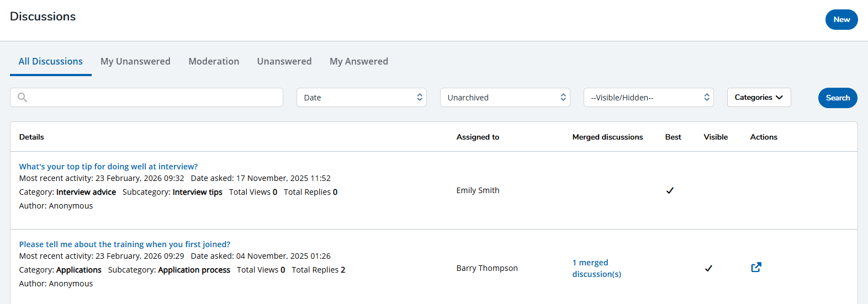
Task: Expand the Categories dropdown
Action: [759, 98]
